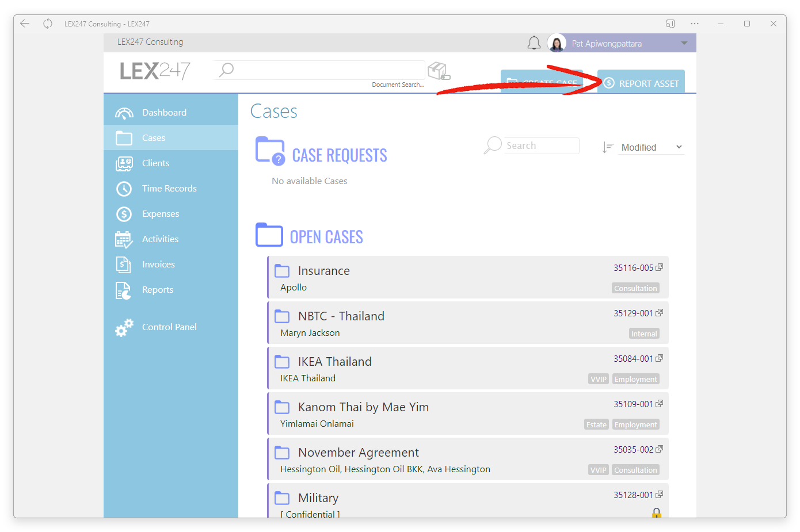Refresh the LEX247 app window
The height and width of the screenshot is (532, 800).
48,24
